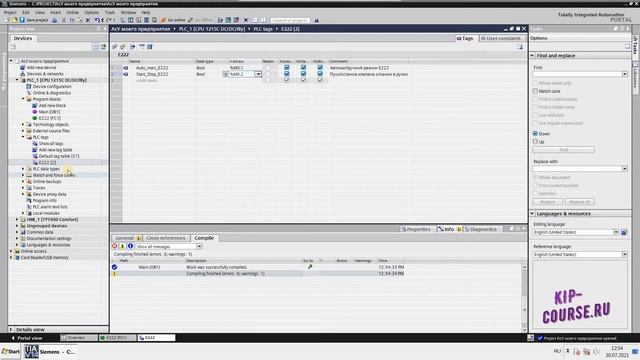This screenshot has width=640, height=360.
Task: Click the Delete X icon in the main toolbar
Action: [x=88, y=20]
